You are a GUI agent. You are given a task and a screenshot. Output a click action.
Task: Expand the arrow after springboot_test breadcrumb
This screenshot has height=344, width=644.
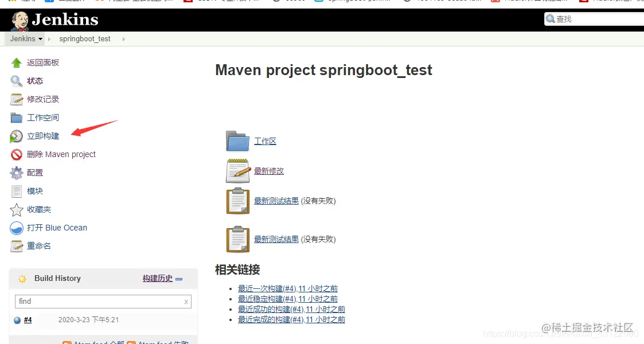(x=123, y=39)
